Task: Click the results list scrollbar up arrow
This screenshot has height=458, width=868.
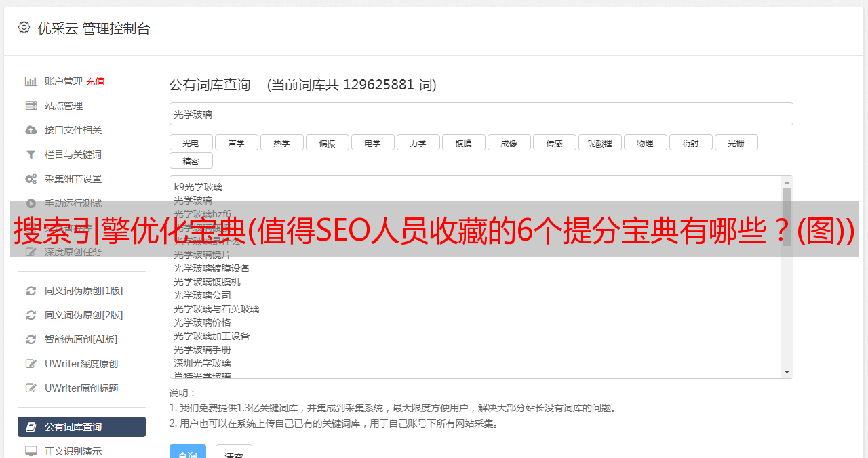Action: [x=787, y=182]
